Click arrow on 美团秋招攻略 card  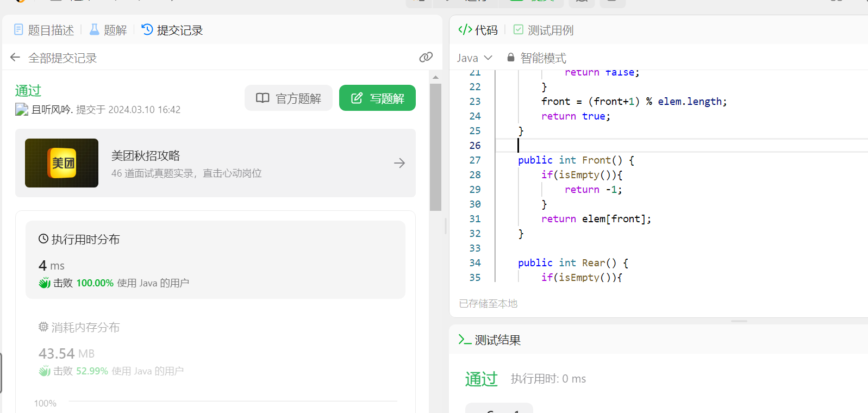pos(399,163)
